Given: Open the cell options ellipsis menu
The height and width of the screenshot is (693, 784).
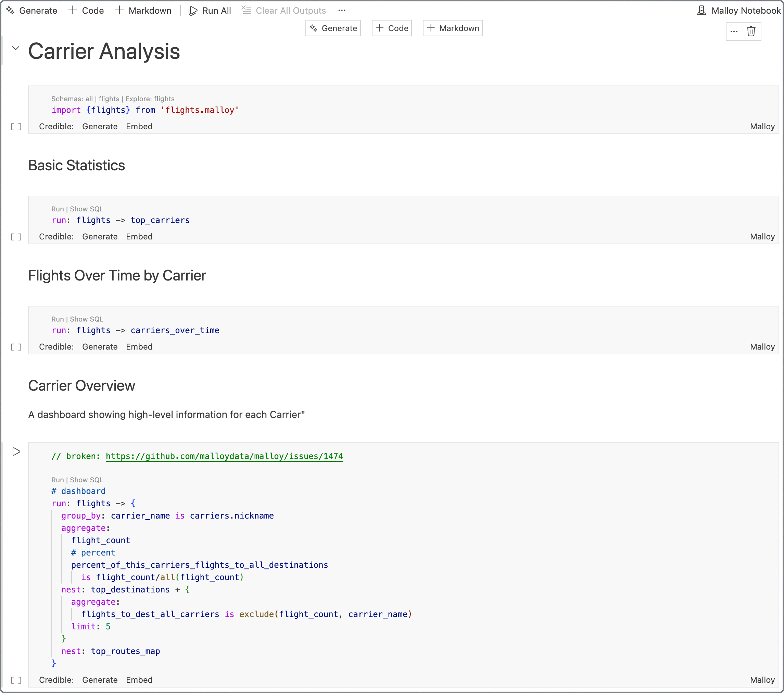Looking at the screenshot, I should click(734, 31).
